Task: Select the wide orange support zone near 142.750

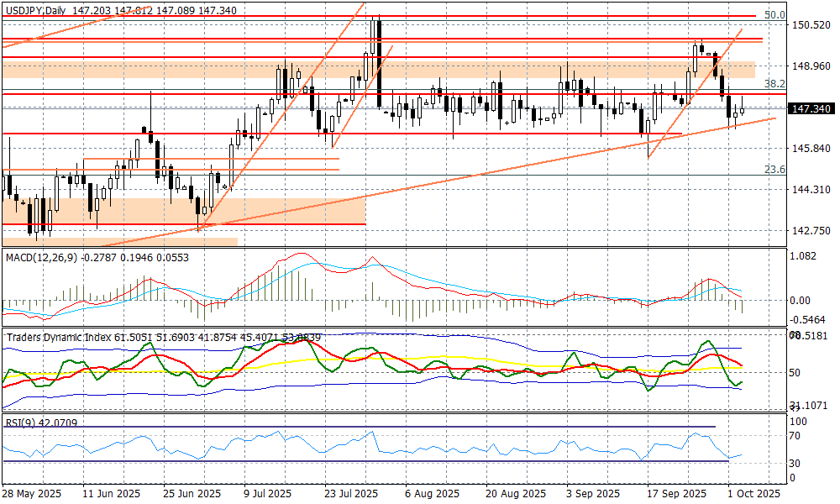Action: coord(185,211)
